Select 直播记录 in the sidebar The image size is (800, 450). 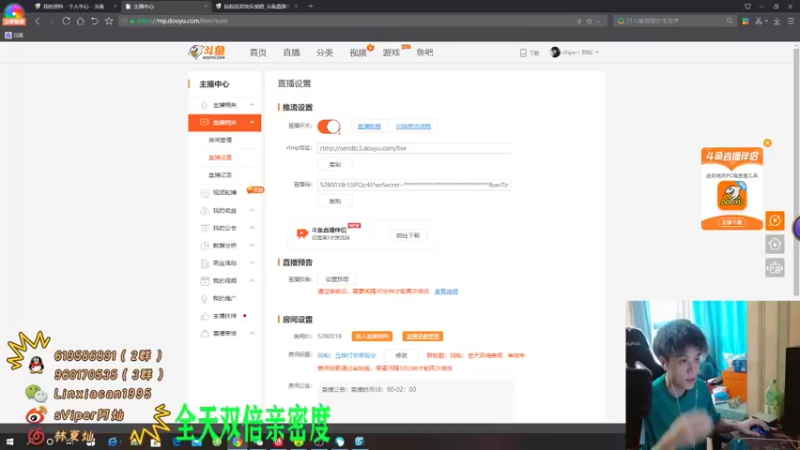click(220, 175)
